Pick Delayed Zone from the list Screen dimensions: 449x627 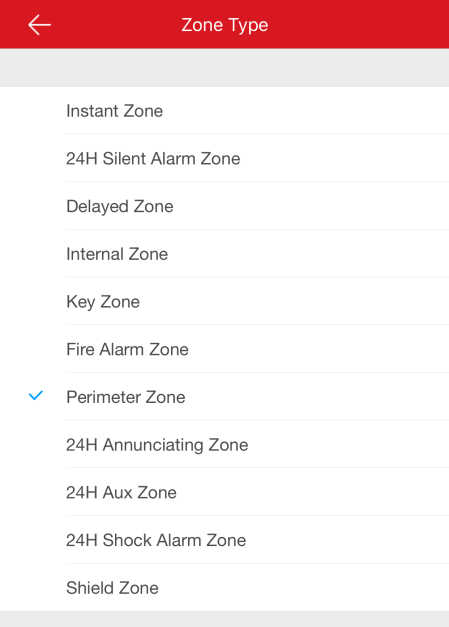pos(224,206)
